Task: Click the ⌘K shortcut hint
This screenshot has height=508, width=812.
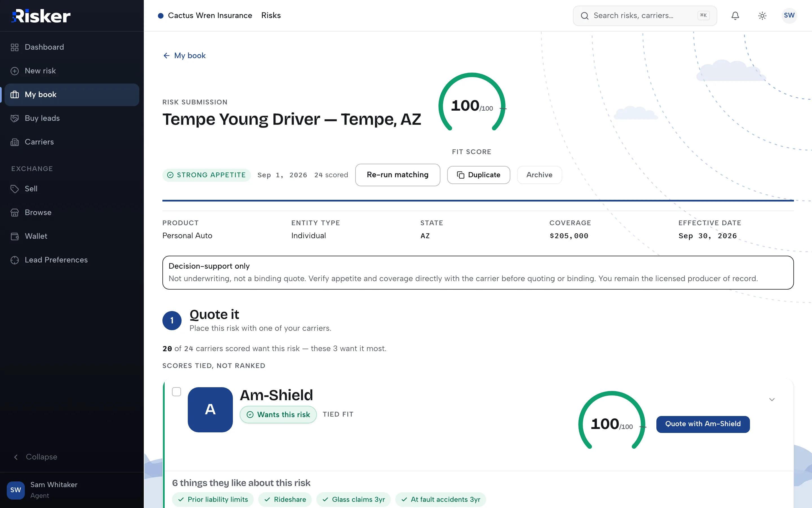Action: [703, 16]
